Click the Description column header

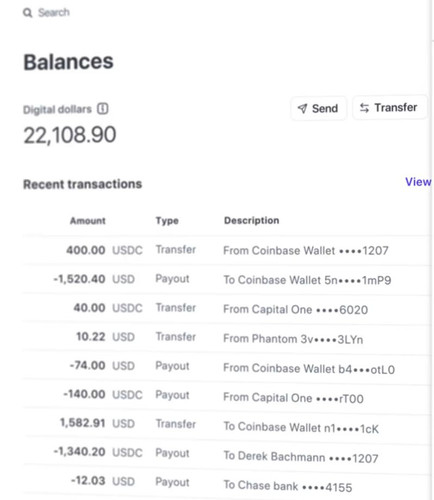point(252,220)
